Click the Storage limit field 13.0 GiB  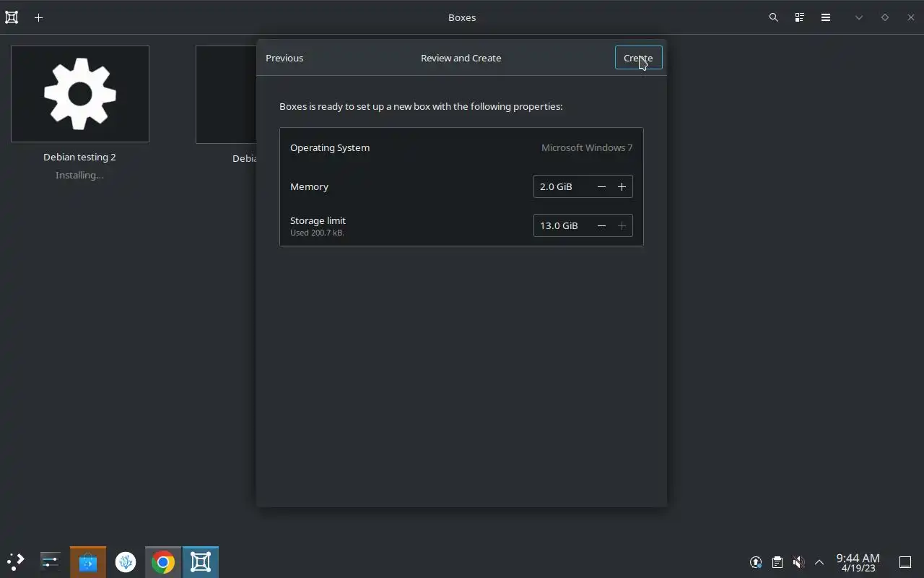(x=562, y=225)
